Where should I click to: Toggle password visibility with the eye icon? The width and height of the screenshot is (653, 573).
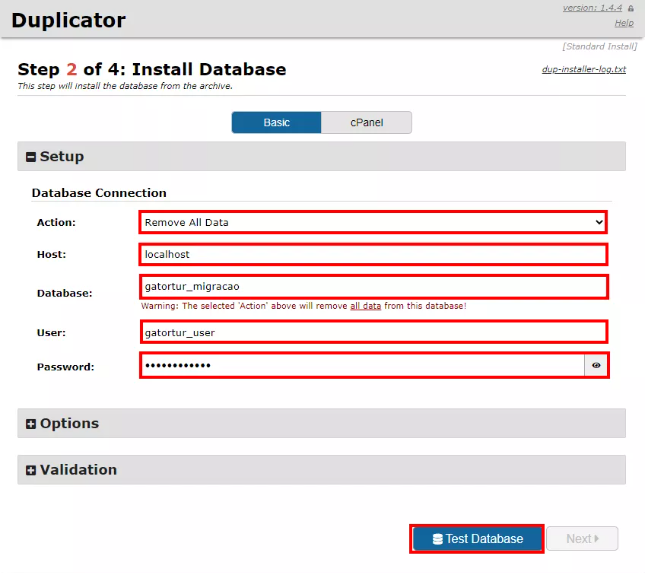pyautogui.click(x=596, y=366)
